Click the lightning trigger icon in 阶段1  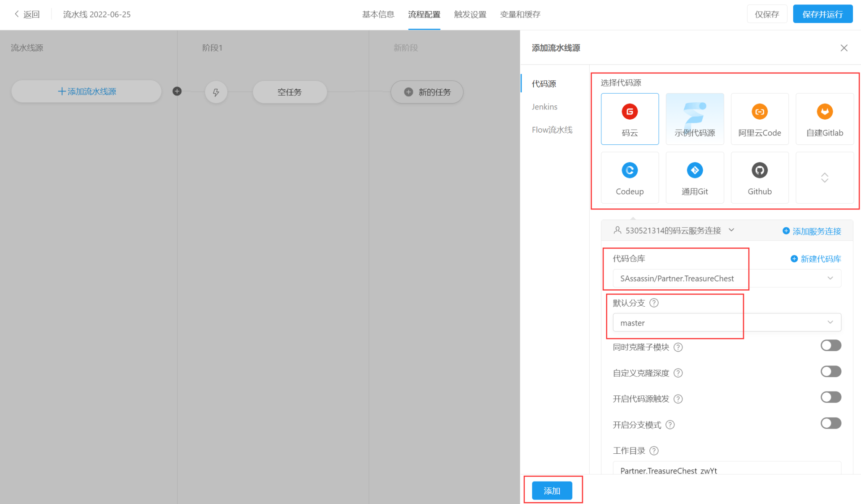point(216,92)
